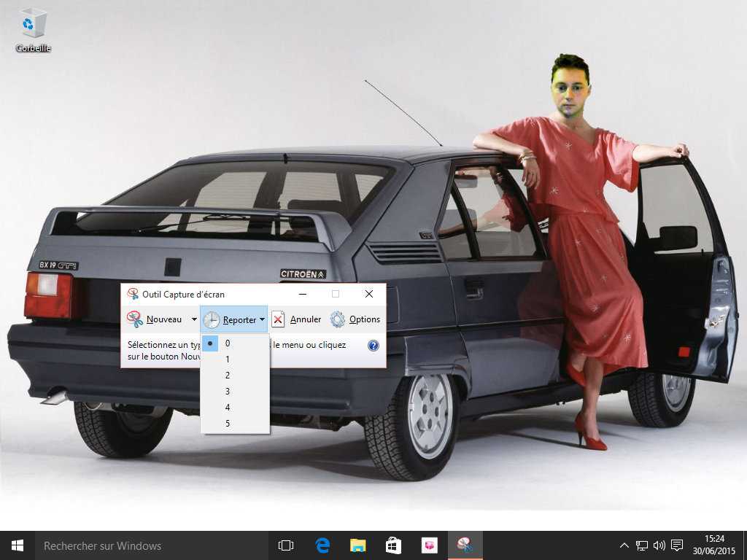Click the Task View taskbar icon
Screen dimensions: 747x560
(x=286, y=545)
